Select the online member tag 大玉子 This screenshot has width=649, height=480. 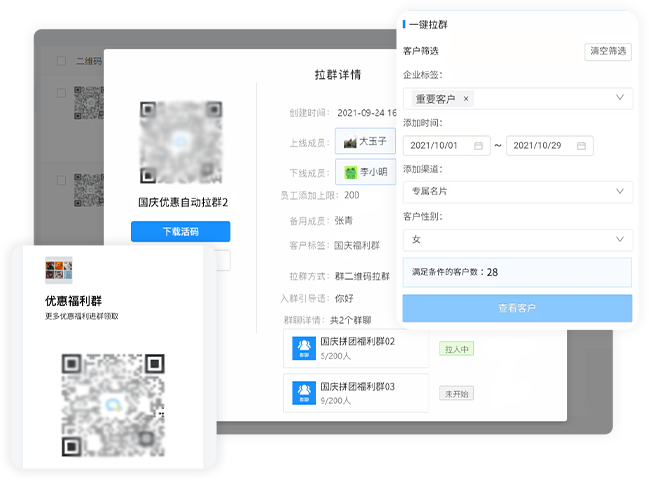[x=365, y=142]
